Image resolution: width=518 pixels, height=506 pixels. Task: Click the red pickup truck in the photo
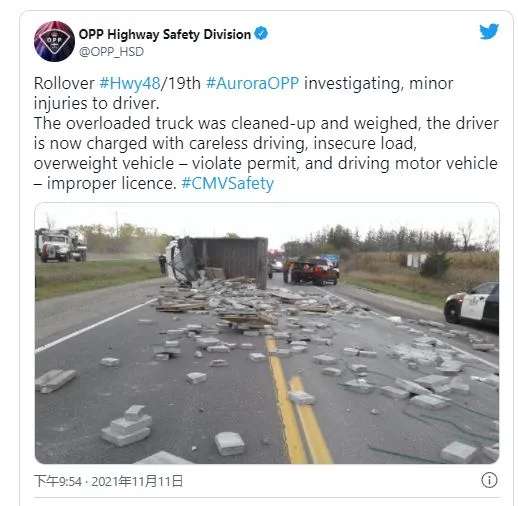311,271
